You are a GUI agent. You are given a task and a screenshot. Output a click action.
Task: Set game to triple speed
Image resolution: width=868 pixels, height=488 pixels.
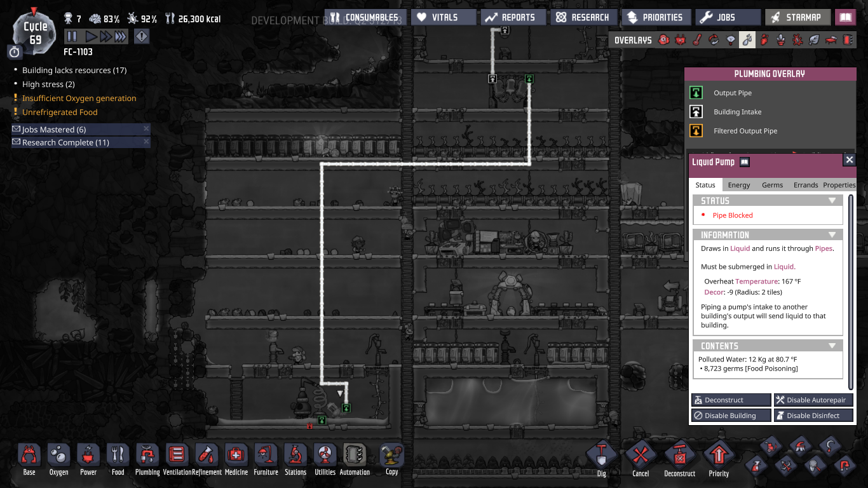click(x=121, y=36)
